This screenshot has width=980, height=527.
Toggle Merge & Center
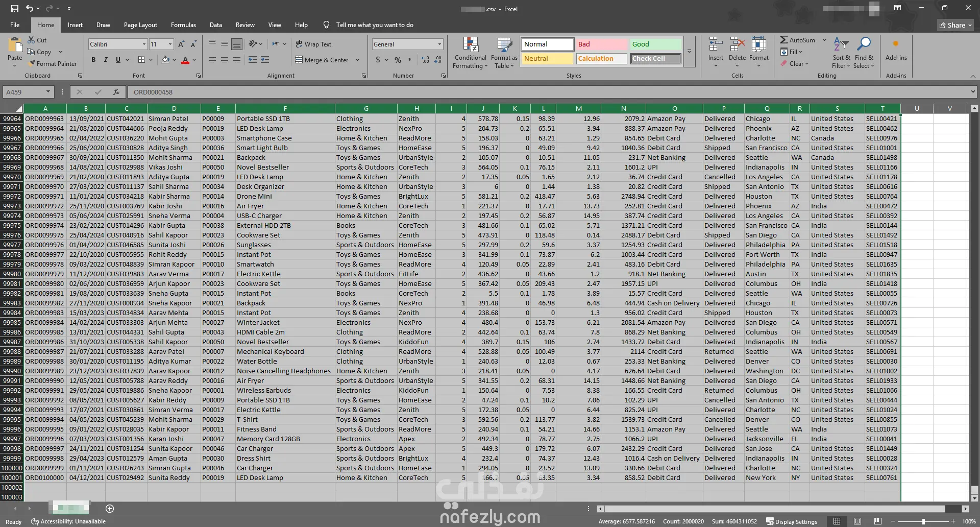pos(322,60)
